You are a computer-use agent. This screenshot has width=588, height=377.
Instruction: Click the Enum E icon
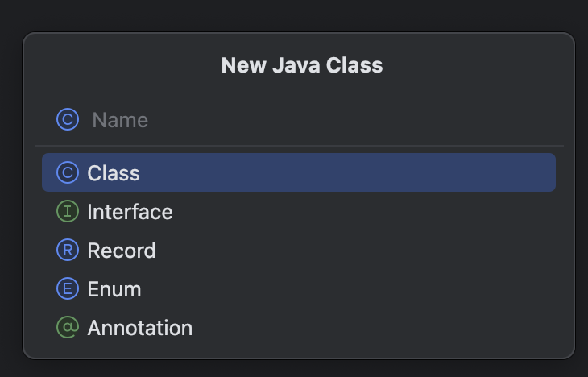[x=68, y=289]
